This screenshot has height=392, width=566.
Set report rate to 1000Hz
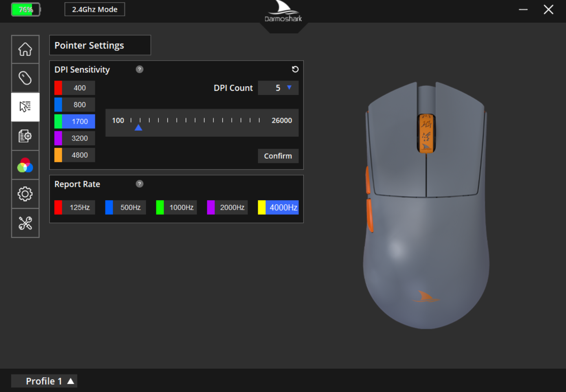coord(176,208)
